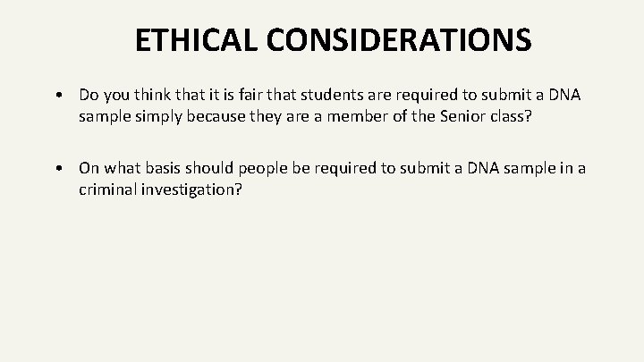Viewport: 644px width, 362px height.
Task: Click the word 'fair' in the first bullet
Action: [x=250, y=95]
